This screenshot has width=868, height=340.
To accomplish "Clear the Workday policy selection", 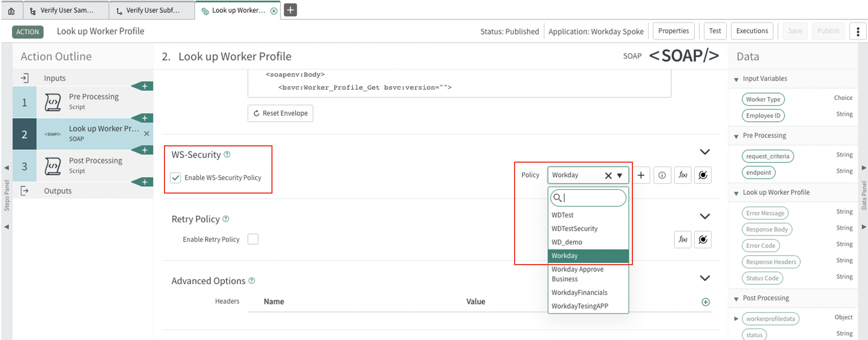I will pyautogui.click(x=608, y=175).
